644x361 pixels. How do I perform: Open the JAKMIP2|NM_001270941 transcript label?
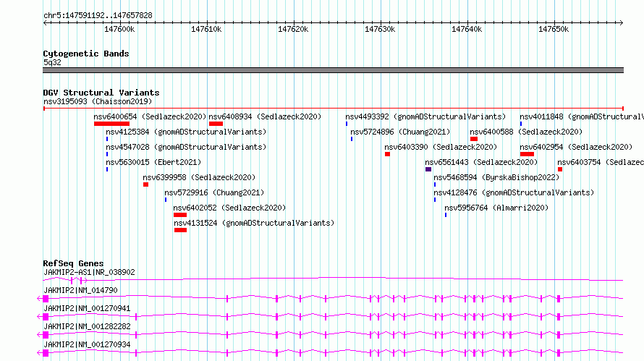pos(87,308)
